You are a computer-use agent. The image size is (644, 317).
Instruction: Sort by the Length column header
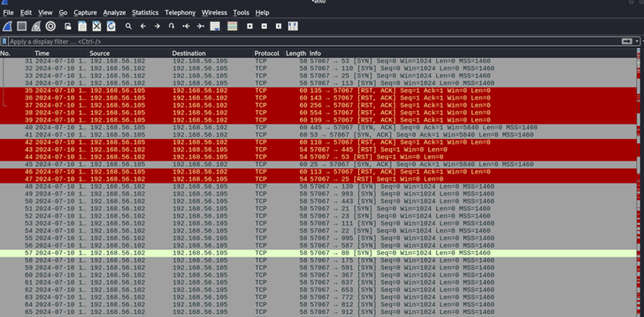point(296,54)
